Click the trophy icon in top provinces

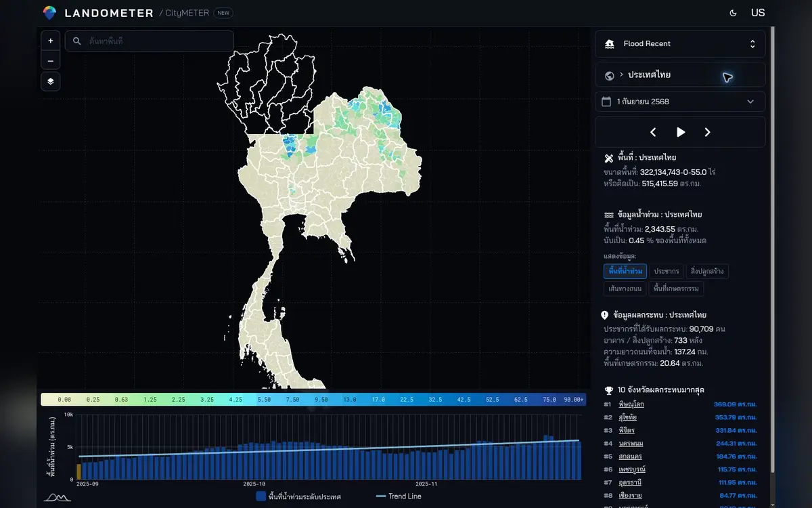608,390
